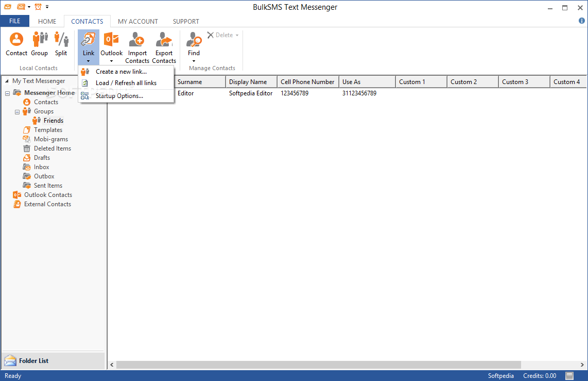
Task: Click the Folder List envelope icon
Action: [10, 361]
